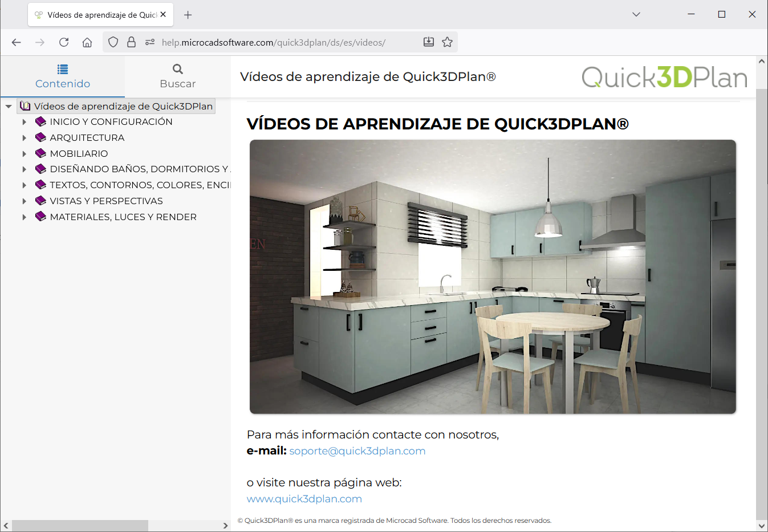
Task: Expand the MOBILIARIO chapter arrow
Action: tap(24, 154)
